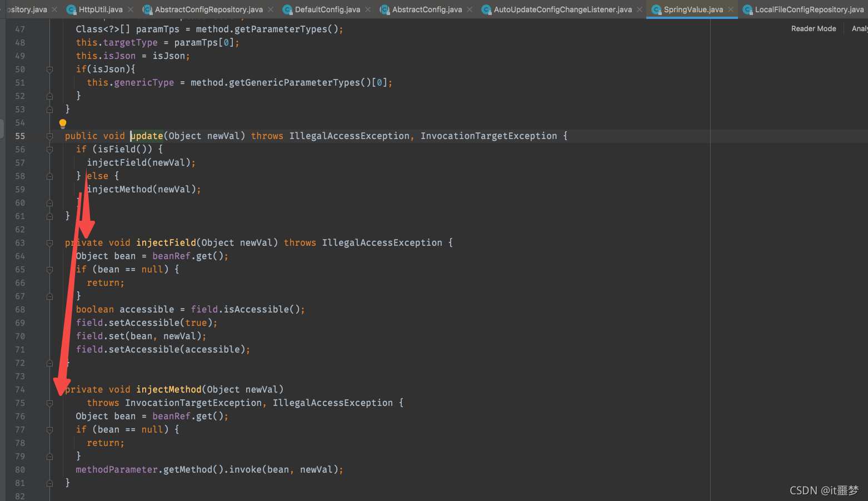
Task: Open the AbstractConfigRepository.java tab
Action: click(x=208, y=9)
